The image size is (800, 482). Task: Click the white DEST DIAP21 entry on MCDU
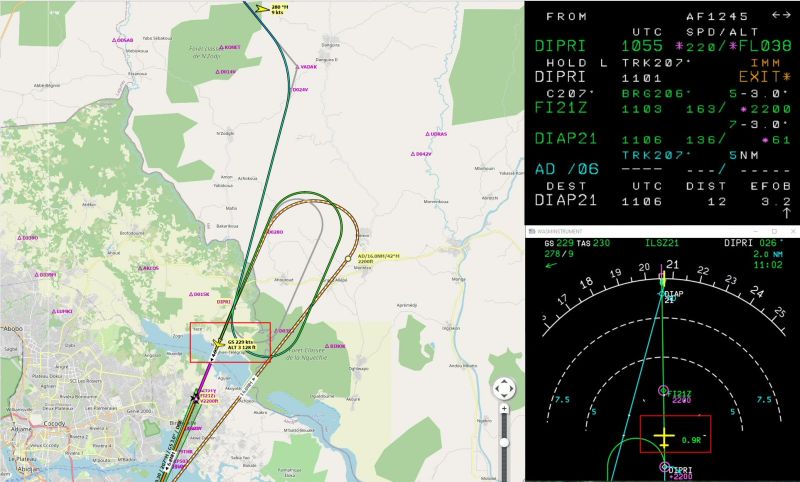click(x=565, y=200)
